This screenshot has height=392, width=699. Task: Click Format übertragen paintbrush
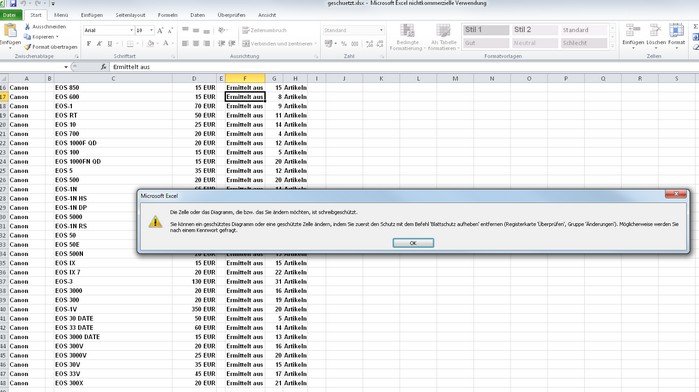click(x=28, y=46)
